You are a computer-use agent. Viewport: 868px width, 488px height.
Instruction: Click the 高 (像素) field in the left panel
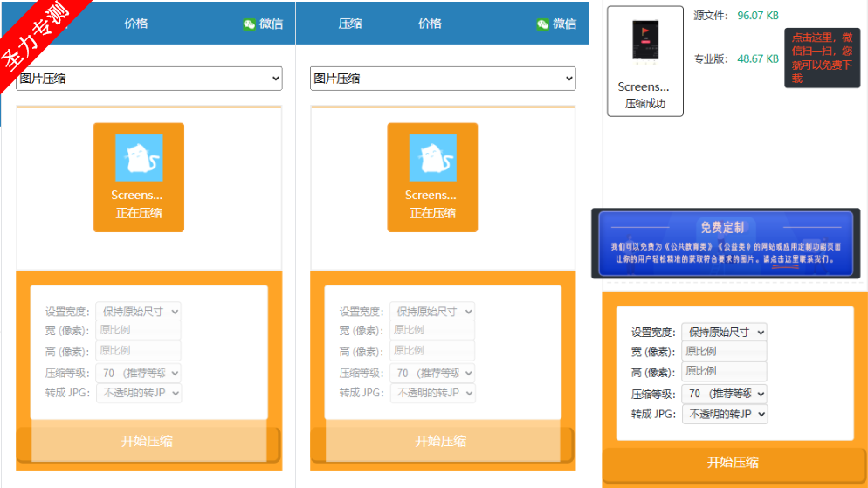pyautogui.click(x=138, y=350)
